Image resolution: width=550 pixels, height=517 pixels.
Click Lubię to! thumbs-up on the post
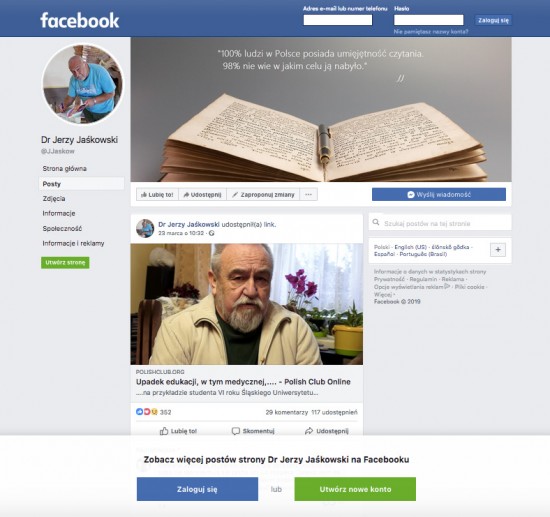pos(178,431)
